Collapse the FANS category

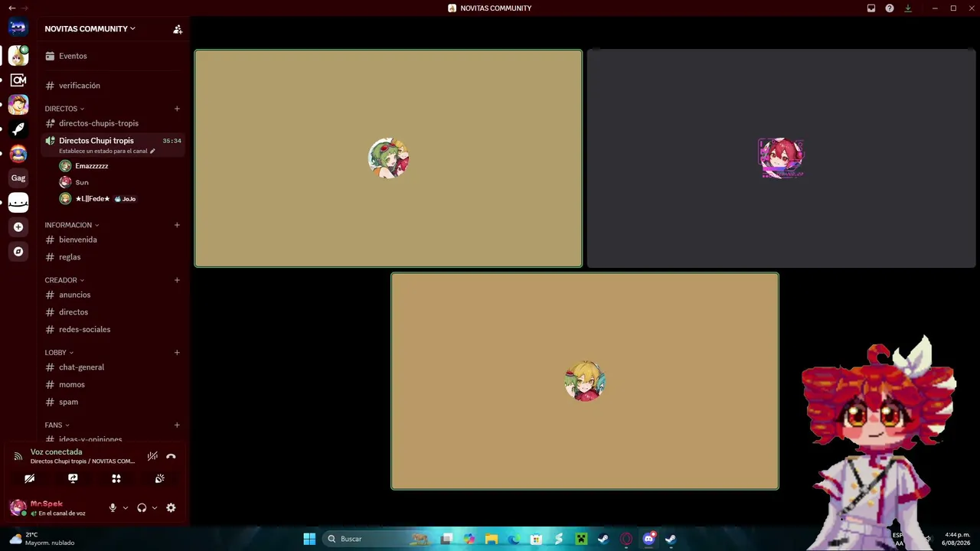57,425
